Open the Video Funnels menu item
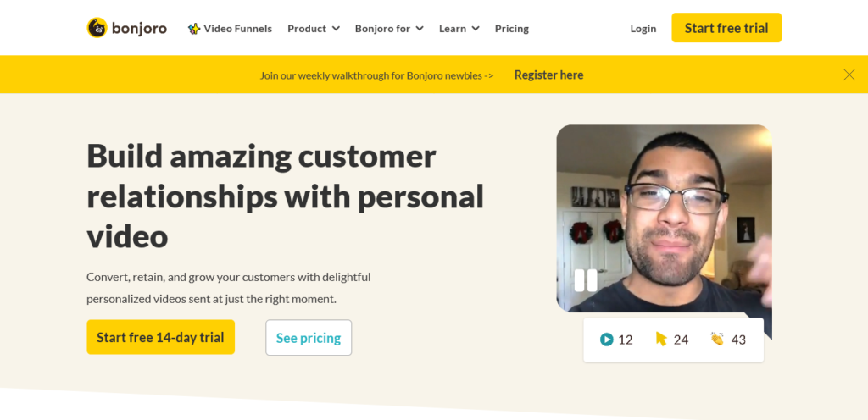This screenshot has width=868, height=420. click(x=237, y=29)
